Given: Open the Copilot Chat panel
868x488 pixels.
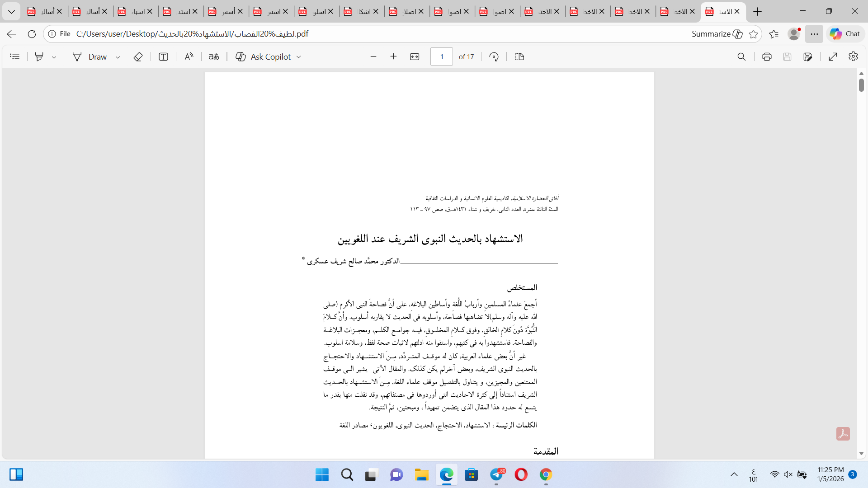Looking at the screenshot, I should point(845,34).
